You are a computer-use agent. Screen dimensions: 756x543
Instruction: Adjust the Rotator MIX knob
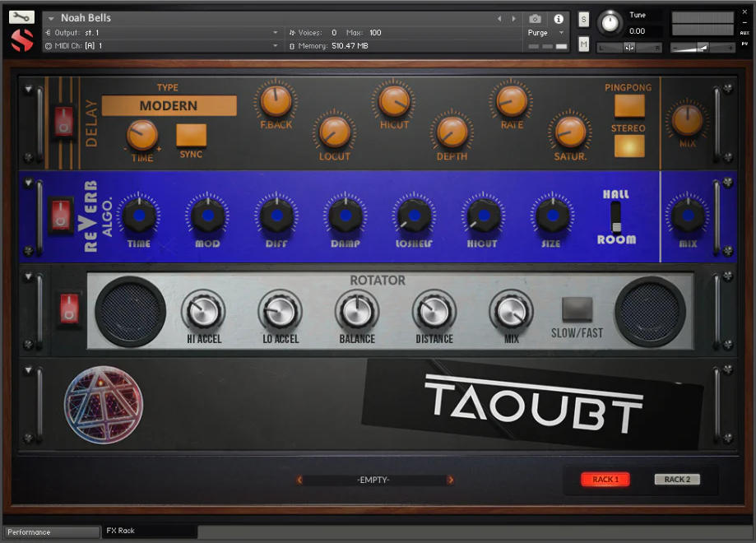[511, 312]
